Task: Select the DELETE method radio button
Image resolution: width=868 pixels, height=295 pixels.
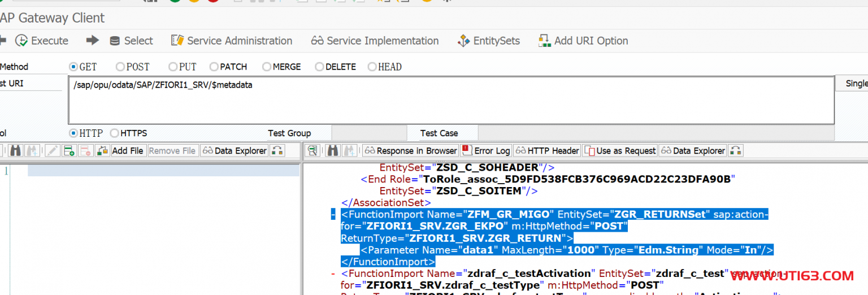Action: point(319,67)
